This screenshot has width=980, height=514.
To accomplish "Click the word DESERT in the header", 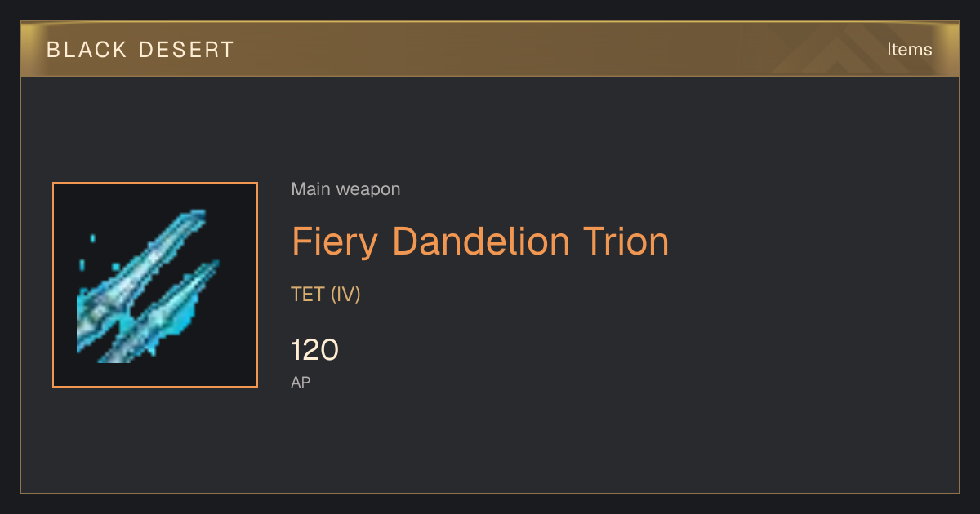I will point(187,50).
